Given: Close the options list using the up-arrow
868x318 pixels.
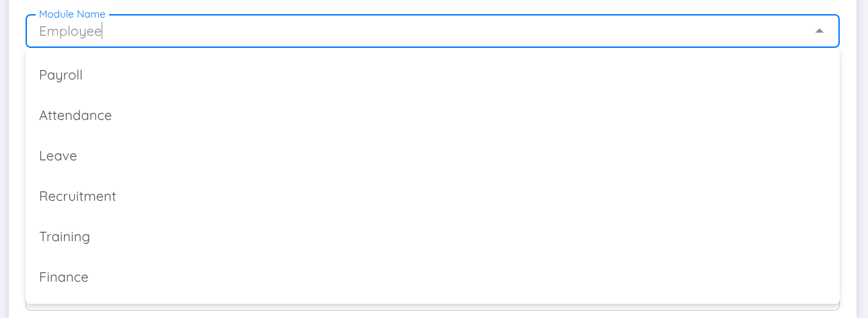Looking at the screenshot, I should [x=819, y=31].
